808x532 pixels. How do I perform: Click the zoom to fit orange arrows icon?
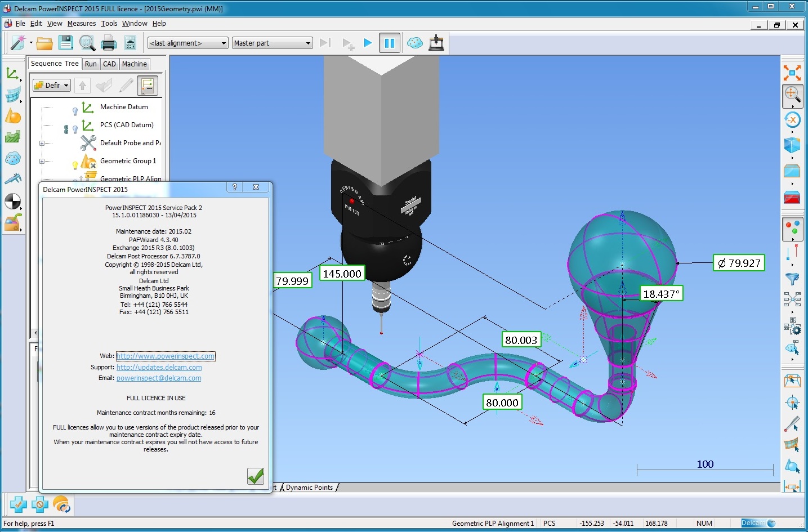click(x=792, y=73)
